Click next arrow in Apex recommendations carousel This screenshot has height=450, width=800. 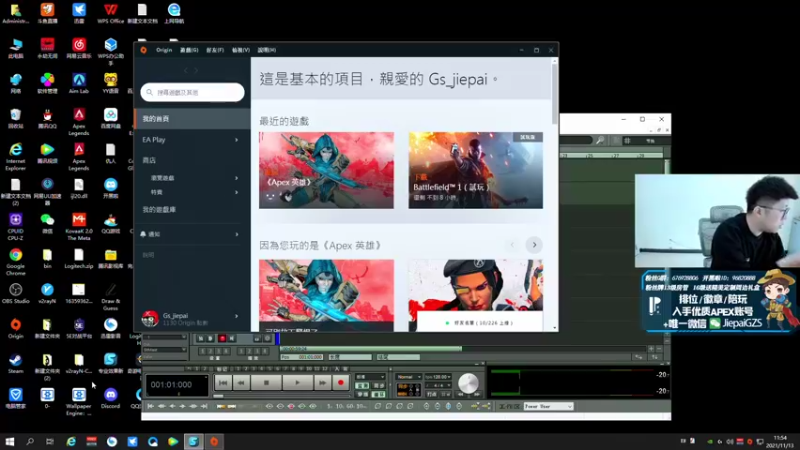point(534,245)
